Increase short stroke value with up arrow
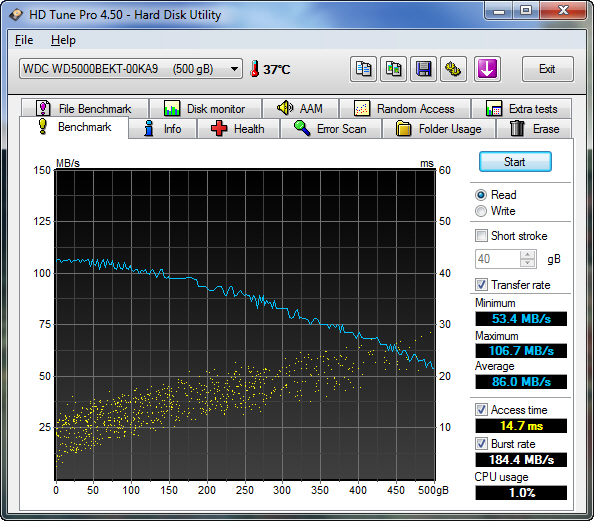Viewport: 594px width, 521px height. (x=527, y=255)
